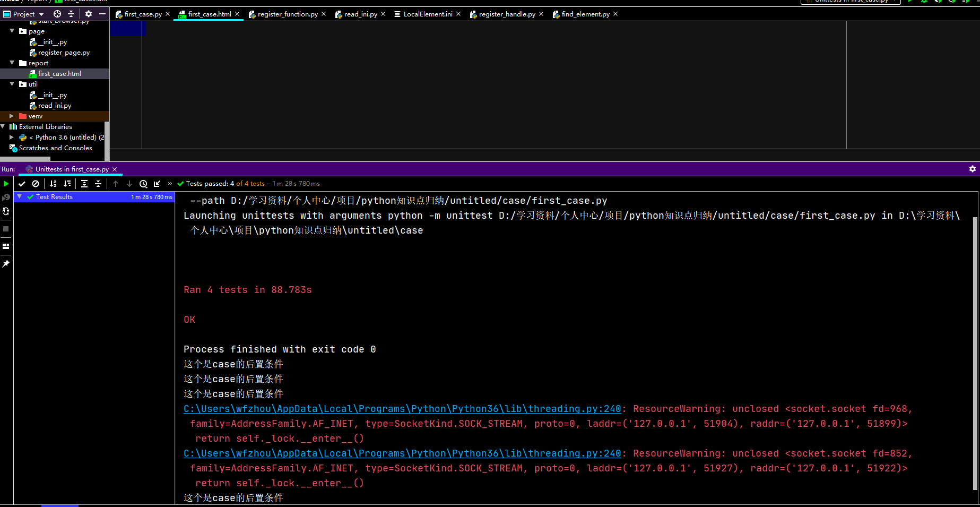Collapse the util folder
The height and width of the screenshot is (507, 980).
[x=12, y=84]
